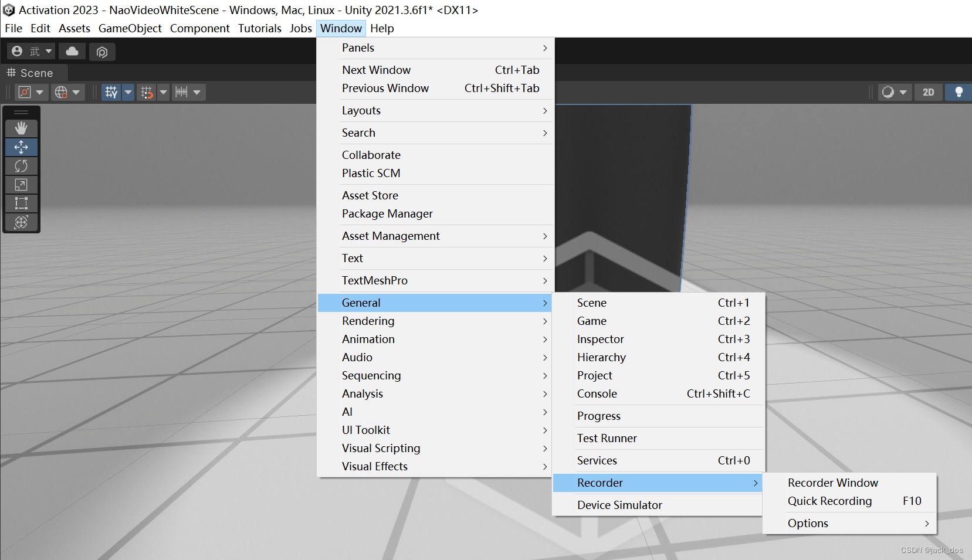The width and height of the screenshot is (972, 560).
Task: Open Plastic SCM version control icon
Action: (102, 52)
